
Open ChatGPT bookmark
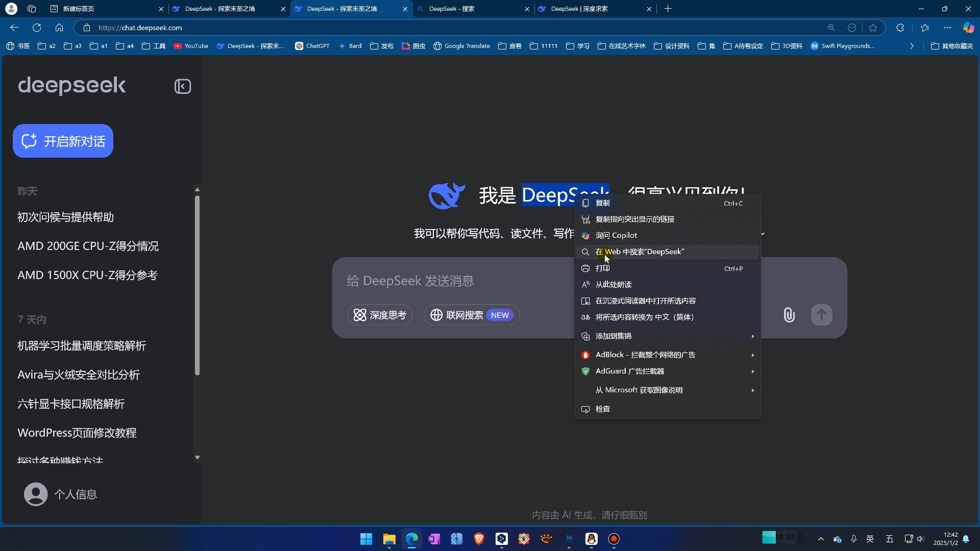(312, 46)
